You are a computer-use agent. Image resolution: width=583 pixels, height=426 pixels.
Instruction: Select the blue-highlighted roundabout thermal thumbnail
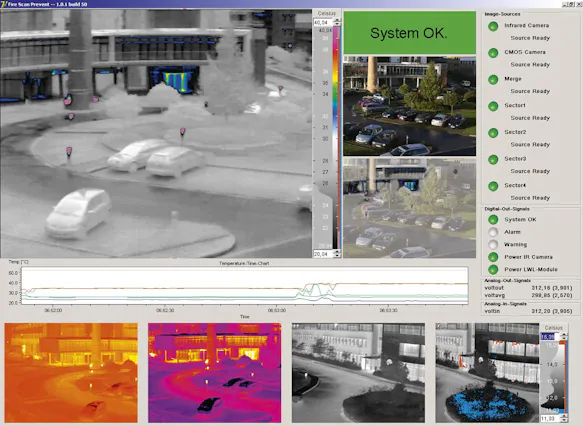click(487, 373)
